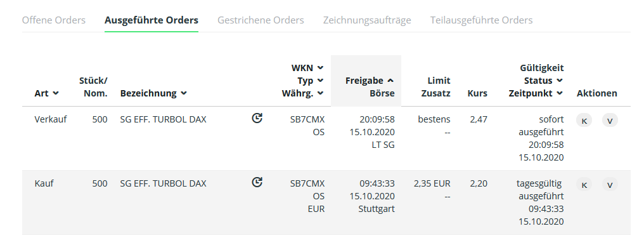Open the Teilausgeführte Orders tab
644x238 pixels.
click(x=481, y=20)
